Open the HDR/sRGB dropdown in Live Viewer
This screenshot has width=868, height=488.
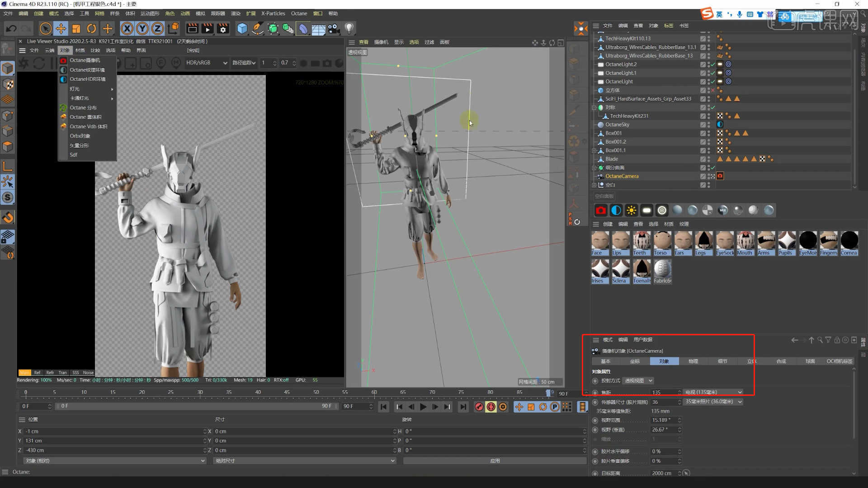207,63
